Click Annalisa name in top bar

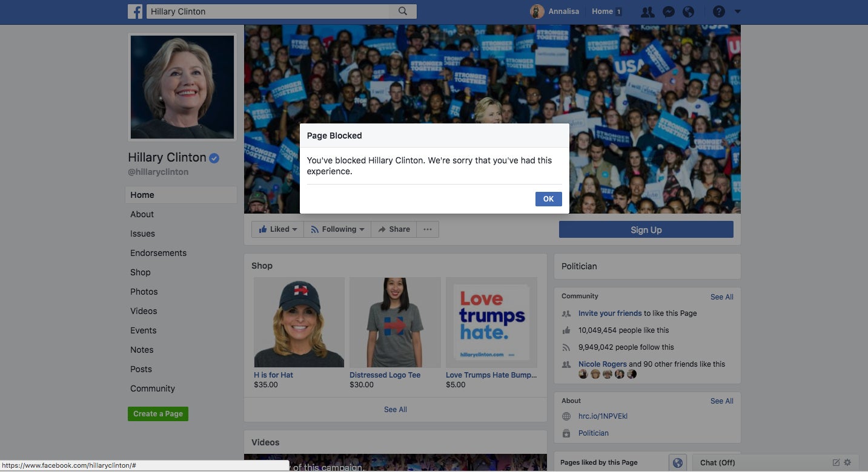click(565, 11)
